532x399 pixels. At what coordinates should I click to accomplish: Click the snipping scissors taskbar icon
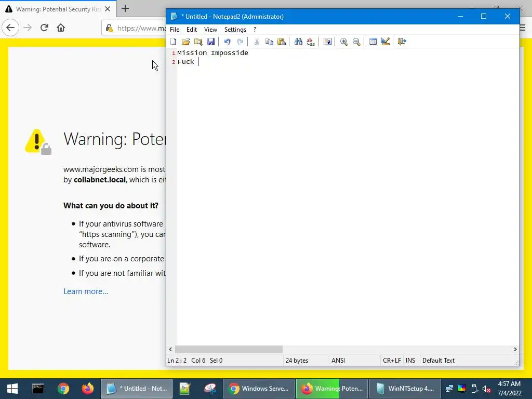(210, 389)
